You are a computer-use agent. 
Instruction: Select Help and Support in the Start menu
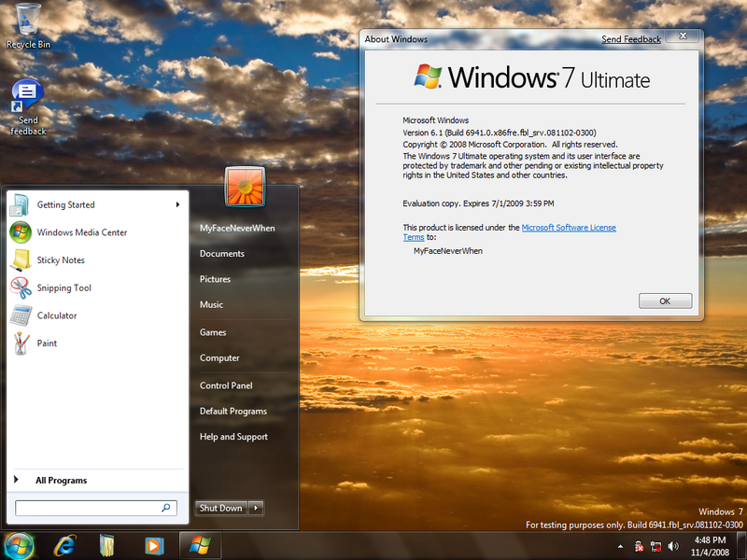click(233, 437)
